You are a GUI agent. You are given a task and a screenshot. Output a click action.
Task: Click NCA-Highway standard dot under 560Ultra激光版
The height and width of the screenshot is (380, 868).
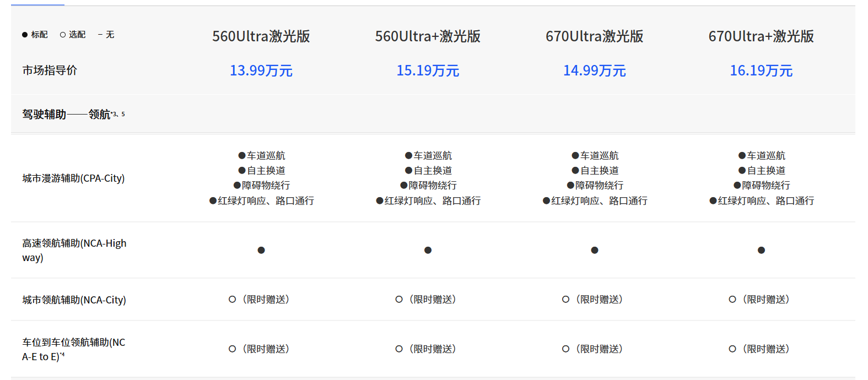click(261, 250)
